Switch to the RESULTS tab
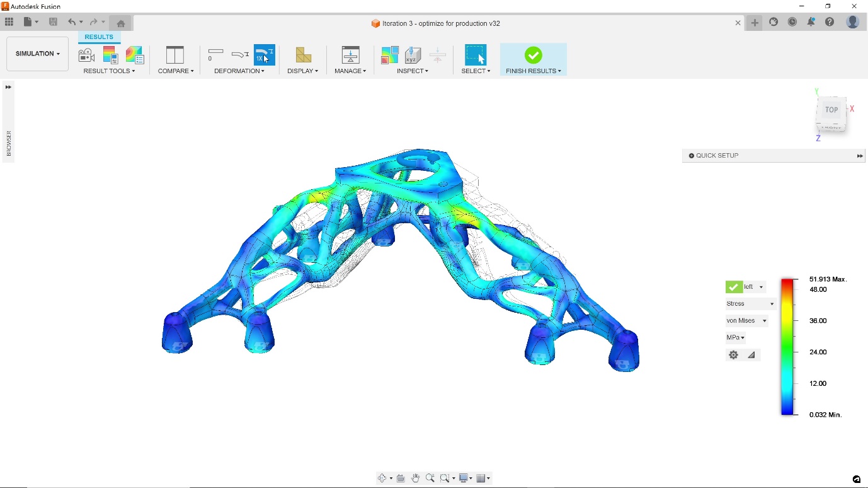The height and width of the screenshot is (488, 868). pyautogui.click(x=98, y=37)
